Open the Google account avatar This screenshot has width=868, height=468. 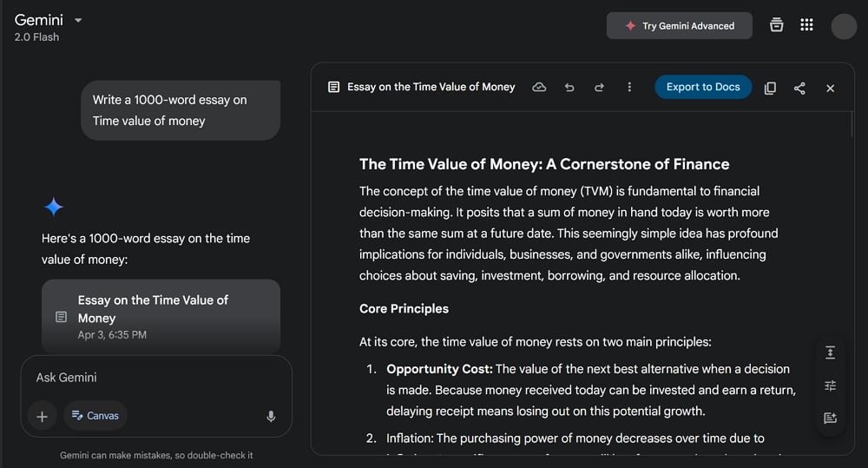[x=844, y=26]
